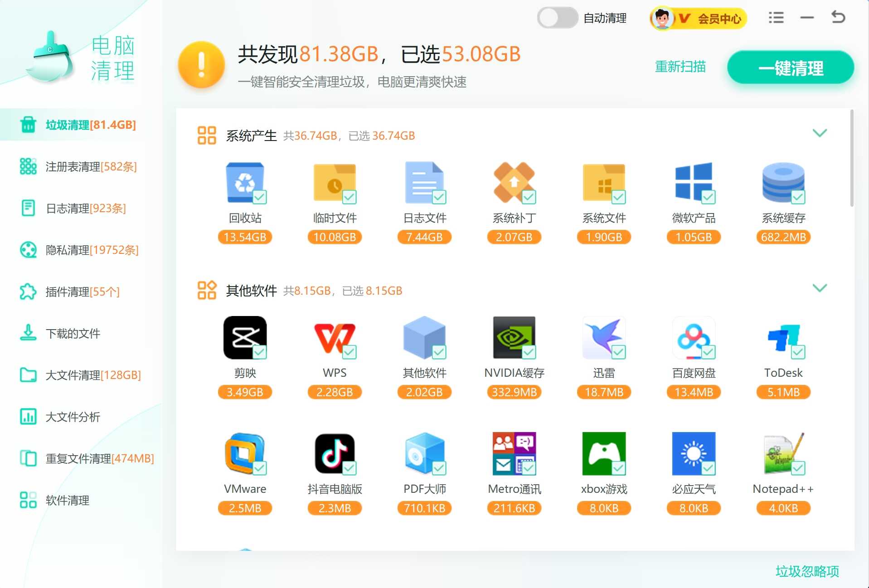Image resolution: width=869 pixels, height=588 pixels.
Task: Click the 682.2MB badge under 系统缓存
Action: coord(783,237)
